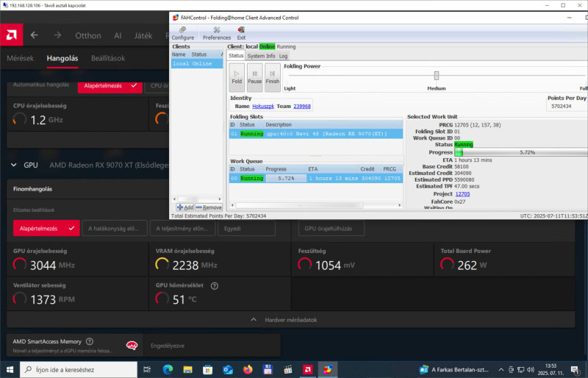The image size is (588, 378).
Task: Select Alapértelmezés preset under Finomhangolás
Action: coord(46,228)
